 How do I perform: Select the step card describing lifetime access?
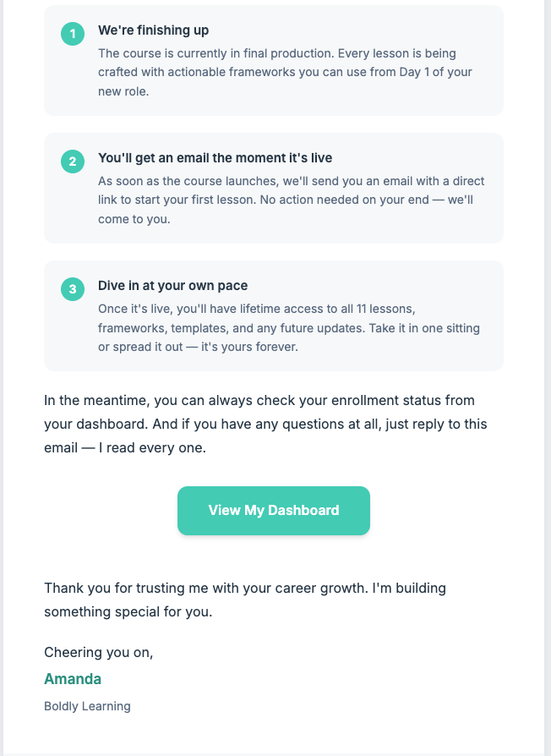pyautogui.click(x=273, y=315)
